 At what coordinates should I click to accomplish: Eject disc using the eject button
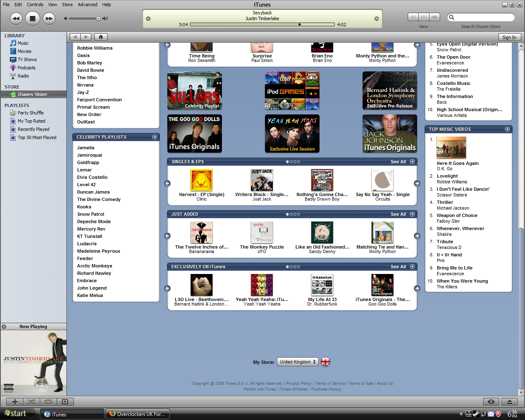pyautogui.click(x=509, y=402)
